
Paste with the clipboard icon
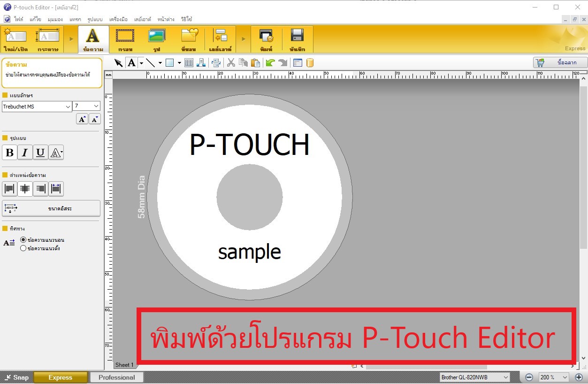pyautogui.click(x=255, y=63)
